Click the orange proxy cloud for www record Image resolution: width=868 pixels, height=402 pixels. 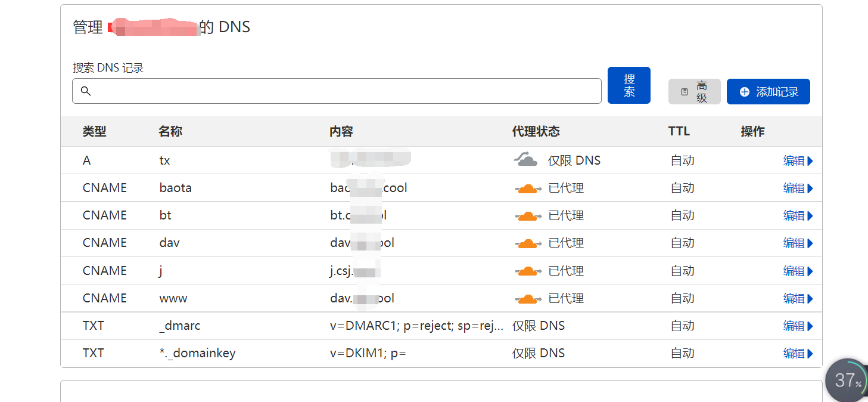tap(528, 299)
